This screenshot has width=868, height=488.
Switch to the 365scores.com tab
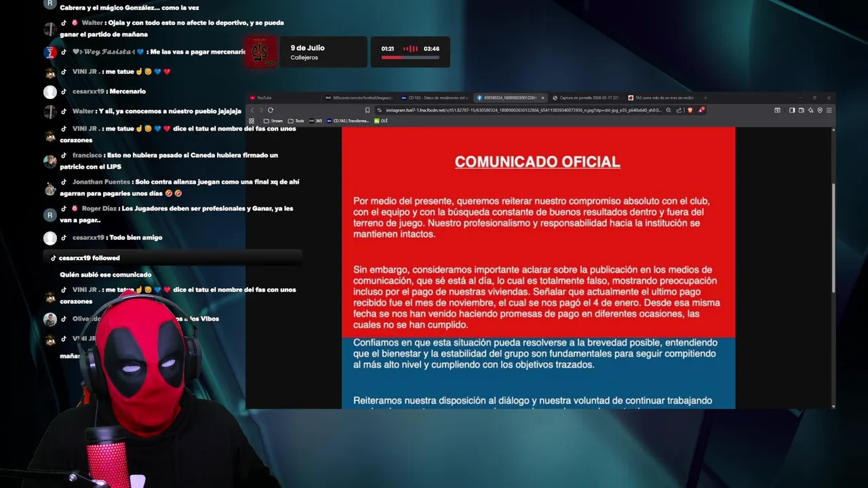[x=360, y=98]
